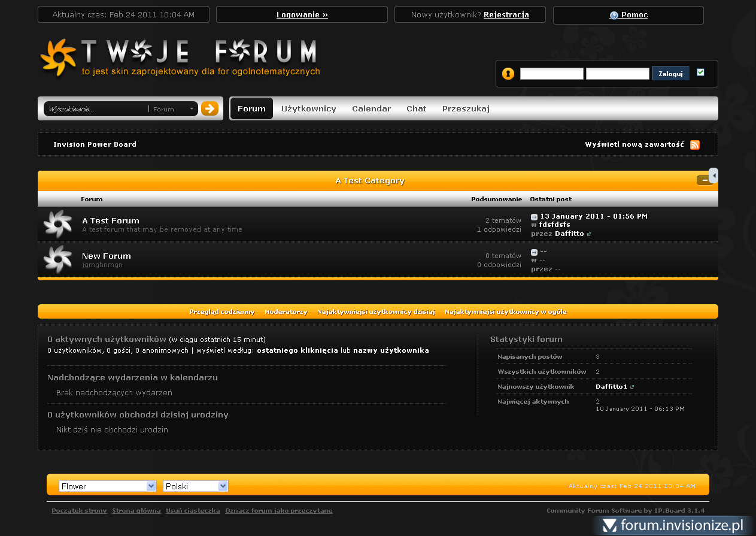Open last post arrow icon for A Test Forum
756x536 pixels.
[534, 217]
